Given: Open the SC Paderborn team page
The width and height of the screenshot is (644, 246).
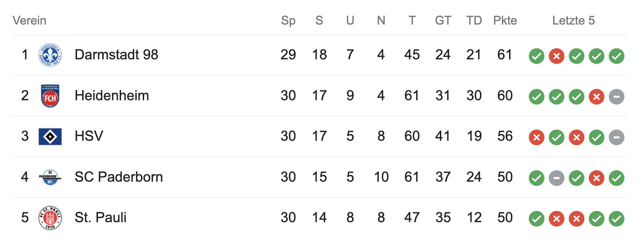Looking at the screenshot, I should click(x=119, y=177).
